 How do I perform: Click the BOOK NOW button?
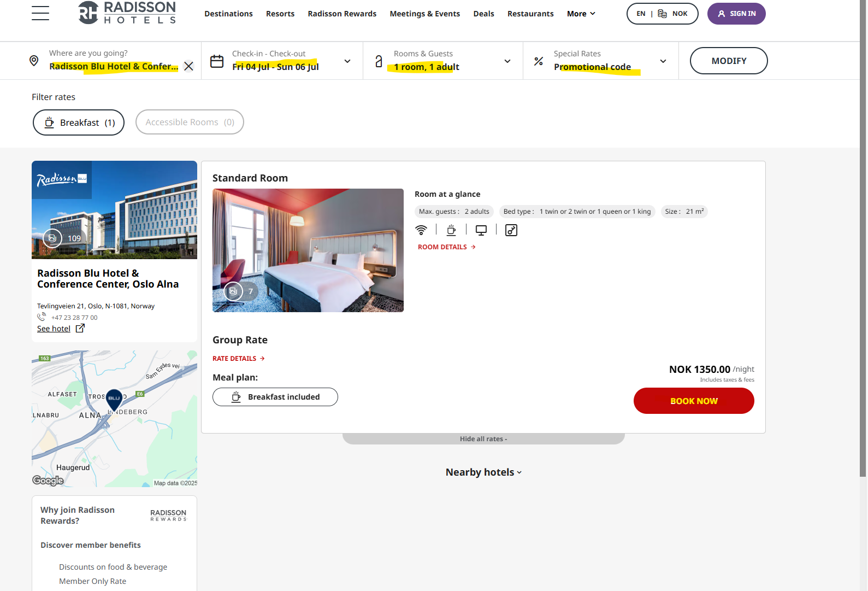pos(694,401)
